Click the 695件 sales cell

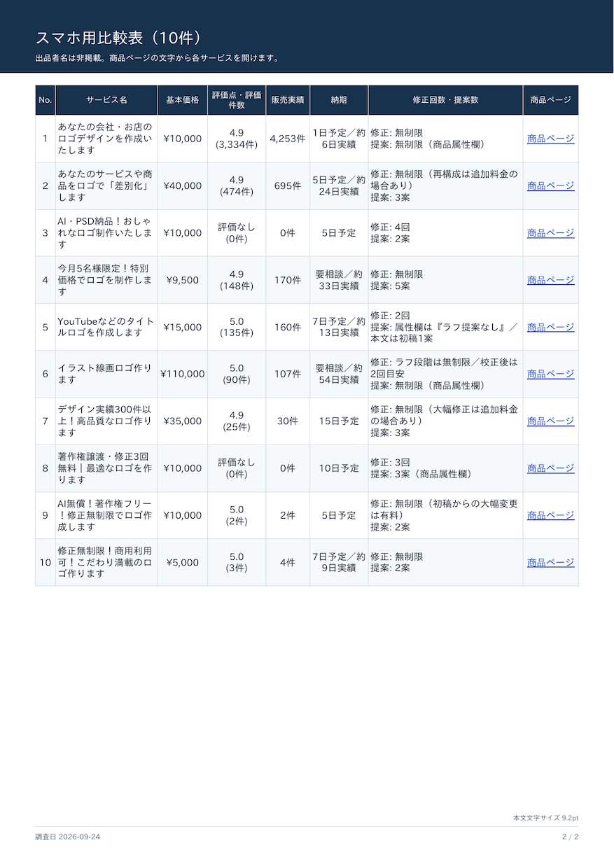(x=288, y=185)
